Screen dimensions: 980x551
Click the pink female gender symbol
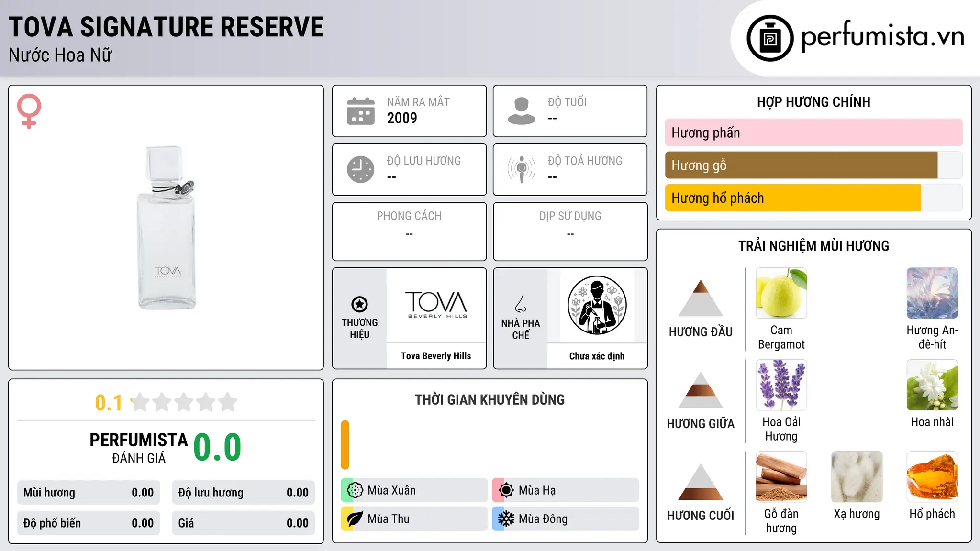pyautogui.click(x=29, y=111)
